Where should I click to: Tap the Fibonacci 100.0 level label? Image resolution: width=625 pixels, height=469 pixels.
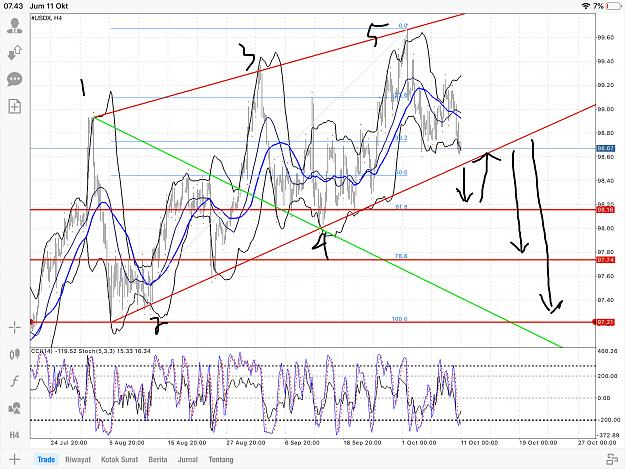[400, 319]
